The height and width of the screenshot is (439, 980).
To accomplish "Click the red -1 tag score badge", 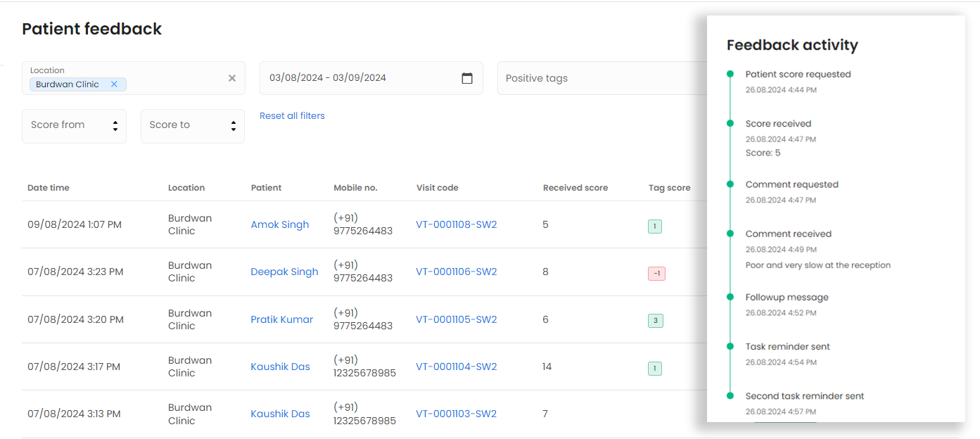I will pyautogui.click(x=656, y=274).
